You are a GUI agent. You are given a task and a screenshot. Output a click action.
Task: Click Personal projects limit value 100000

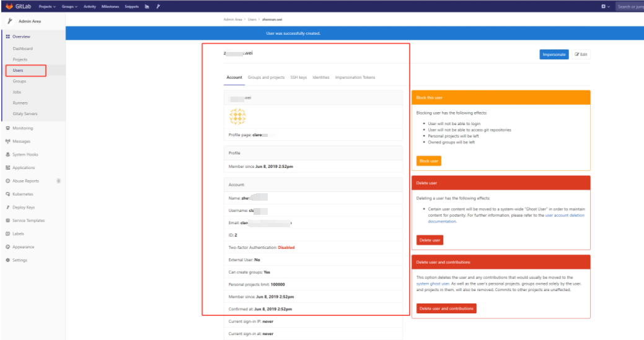click(278, 284)
